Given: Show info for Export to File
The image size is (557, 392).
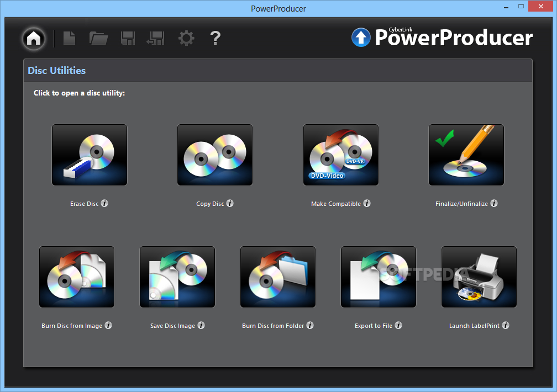Looking at the screenshot, I should point(398,325).
